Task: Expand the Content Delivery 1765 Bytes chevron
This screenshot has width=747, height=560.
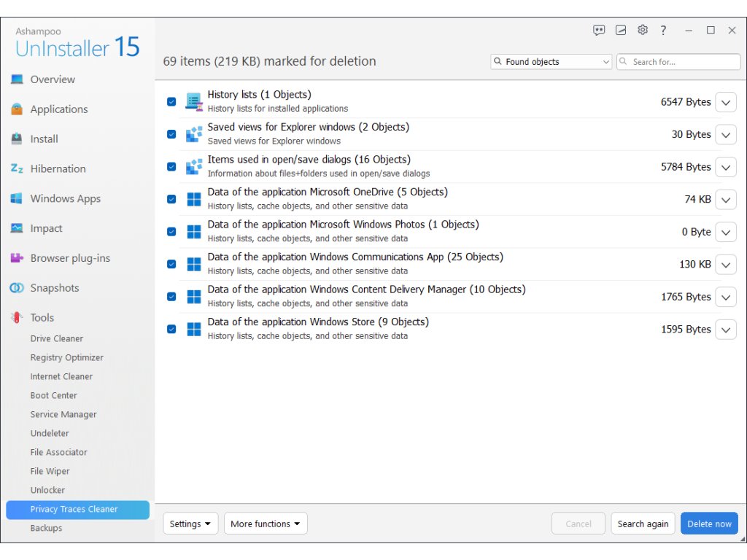Action: pyautogui.click(x=726, y=297)
